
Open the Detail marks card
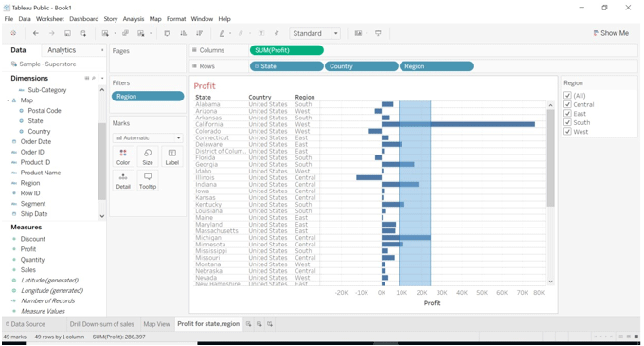click(x=123, y=181)
